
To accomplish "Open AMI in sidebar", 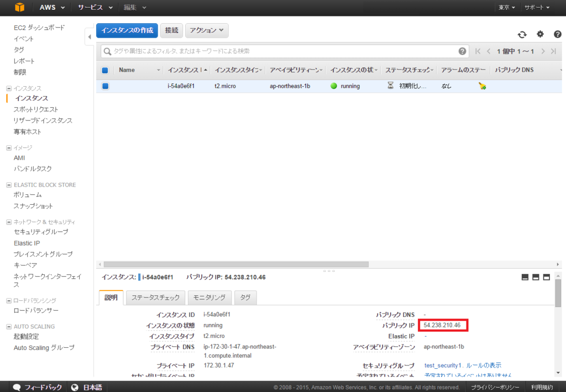I will 19,158.
